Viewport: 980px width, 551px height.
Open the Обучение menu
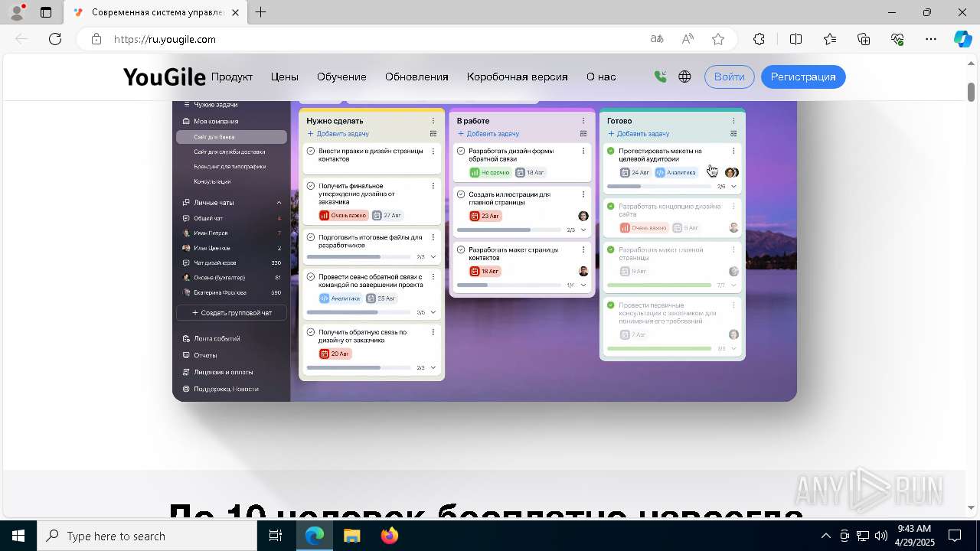point(341,77)
